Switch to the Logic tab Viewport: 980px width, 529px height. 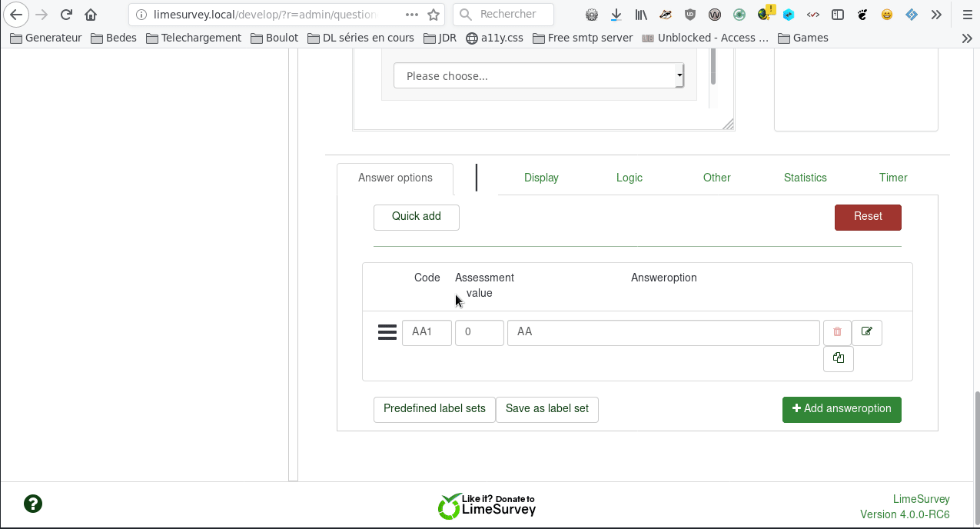coord(629,178)
